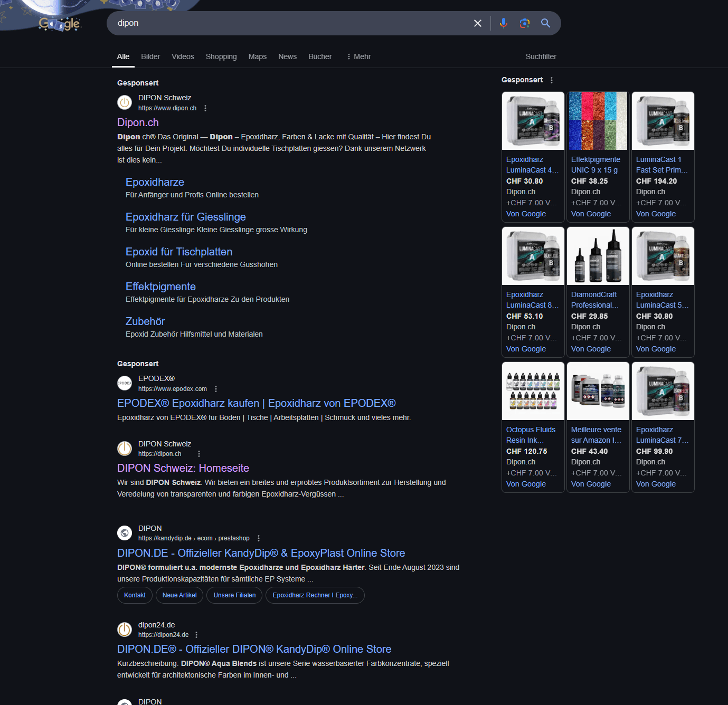Open options menu for EPODEX sponsored ad
728x705 pixels.
tap(216, 389)
